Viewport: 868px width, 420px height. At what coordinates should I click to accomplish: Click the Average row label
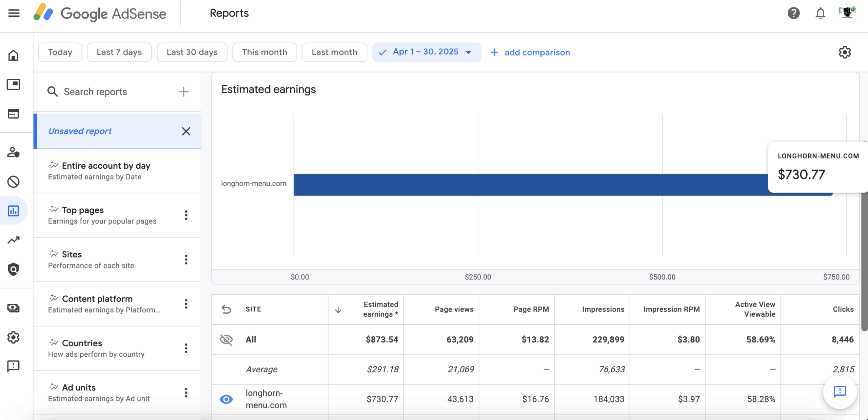click(x=261, y=369)
